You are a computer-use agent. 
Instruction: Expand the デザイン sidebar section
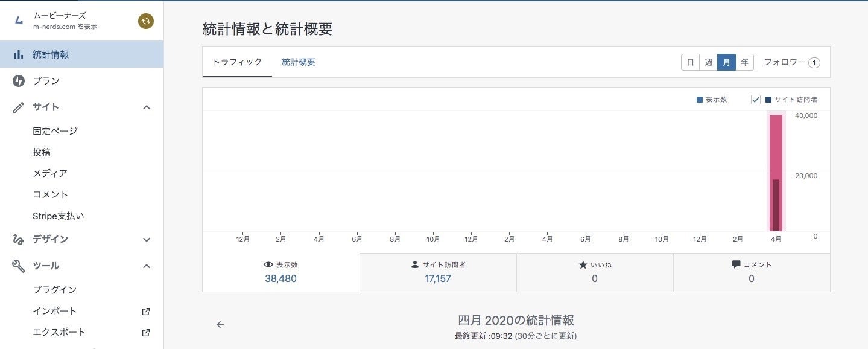[146, 240]
